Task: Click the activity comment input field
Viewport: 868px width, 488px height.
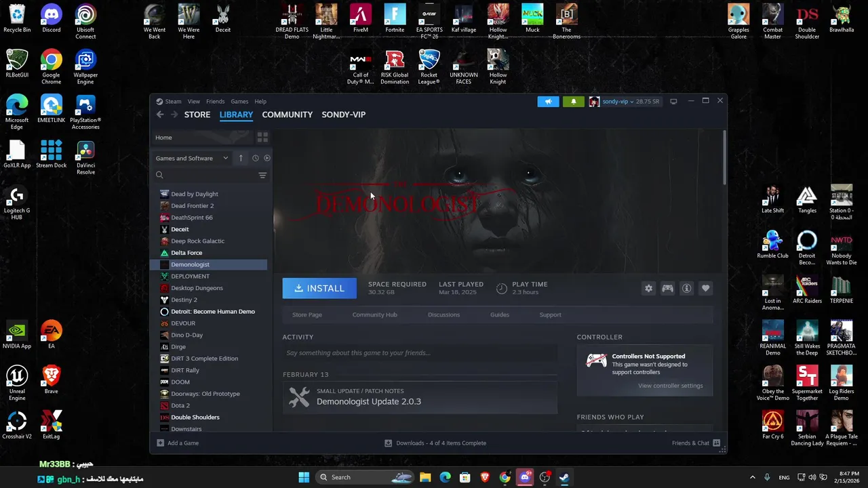Action: [x=420, y=353]
